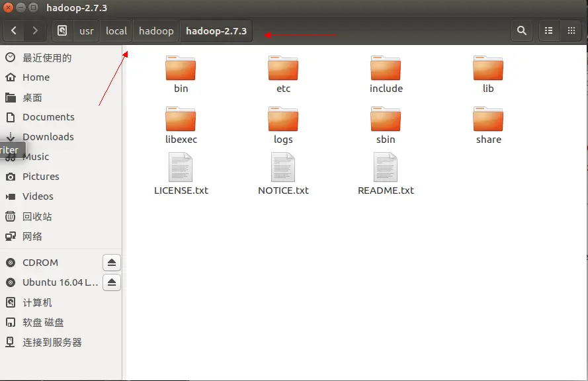Viewport: 588px width, 381px height.
Task: Navigate to the hadoop path segment
Action: pyautogui.click(x=156, y=30)
